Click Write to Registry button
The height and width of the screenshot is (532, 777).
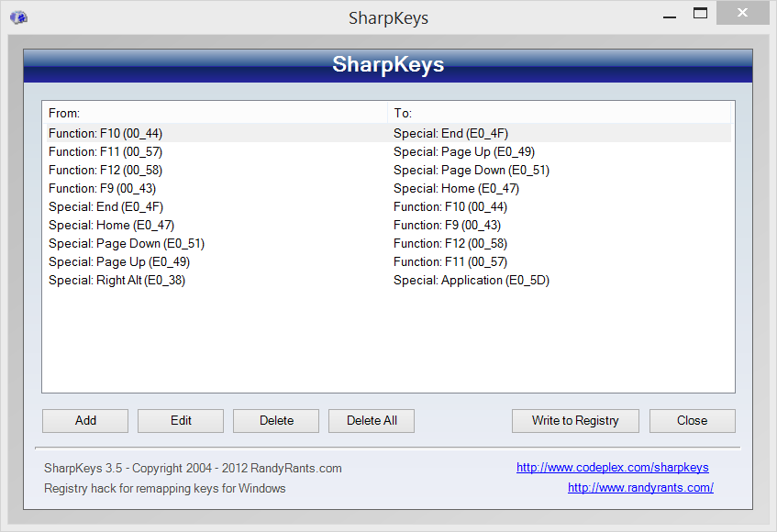point(575,420)
